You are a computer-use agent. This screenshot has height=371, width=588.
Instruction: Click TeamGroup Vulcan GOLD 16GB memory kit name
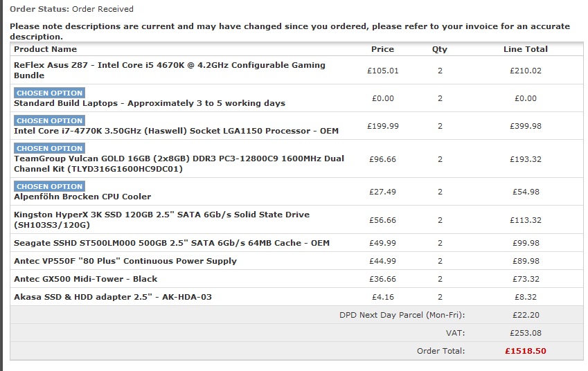(x=179, y=163)
